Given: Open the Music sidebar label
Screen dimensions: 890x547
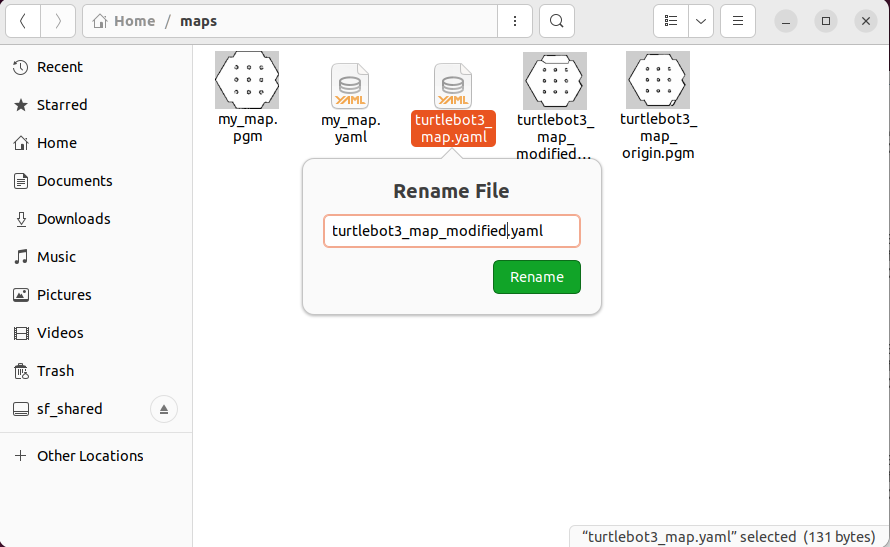Looking at the screenshot, I should pos(56,257).
